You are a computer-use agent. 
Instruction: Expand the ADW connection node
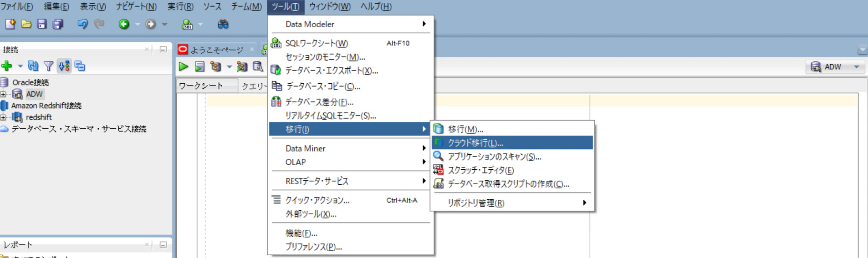tap(3, 94)
